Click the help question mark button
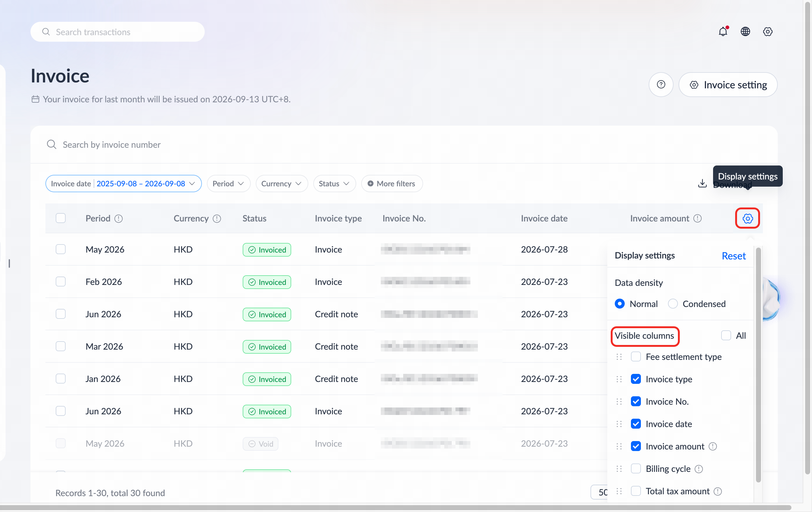This screenshot has width=812, height=512. [661, 85]
